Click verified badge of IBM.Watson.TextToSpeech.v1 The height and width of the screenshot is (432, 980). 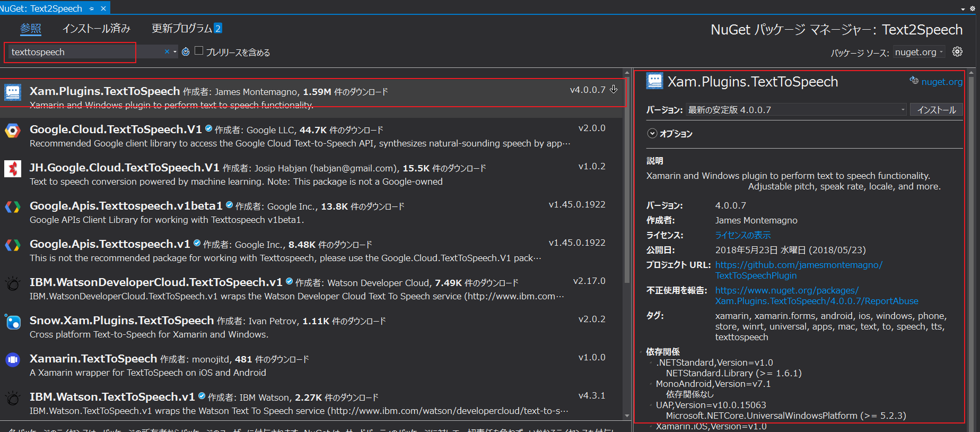[x=202, y=396]
